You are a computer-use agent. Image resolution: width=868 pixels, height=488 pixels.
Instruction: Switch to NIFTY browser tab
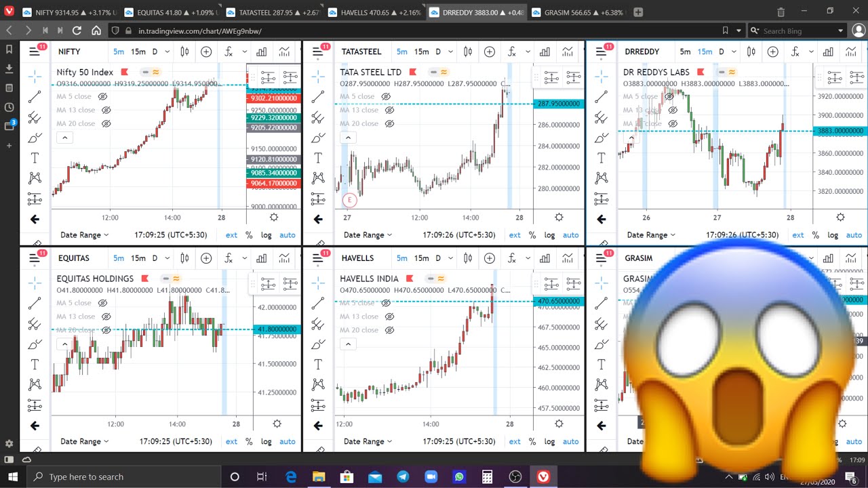(68, 12)
